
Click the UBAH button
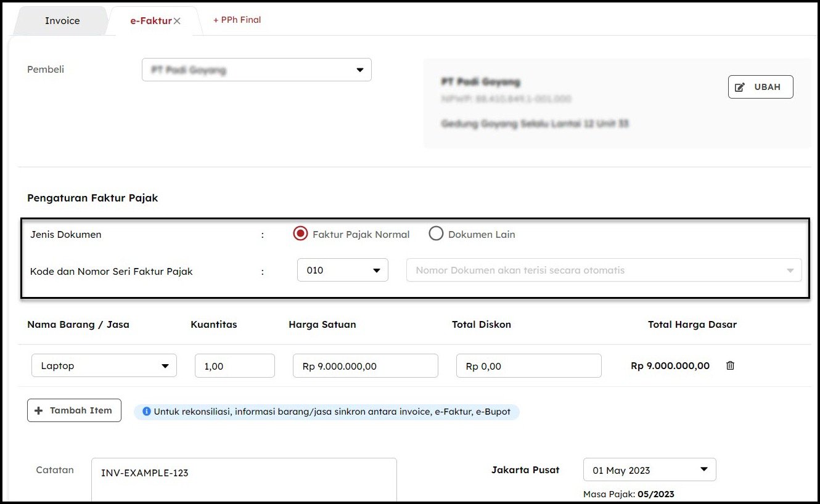tap(760, 87)
